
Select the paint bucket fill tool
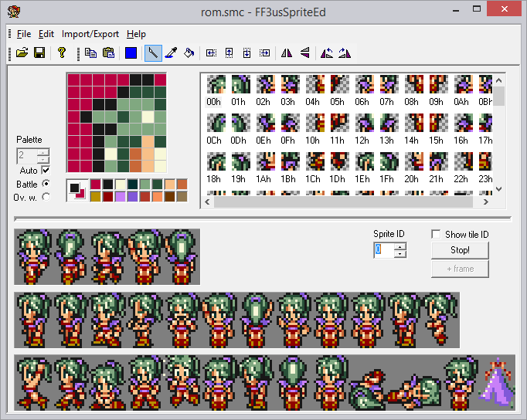[x=189, y=53]
